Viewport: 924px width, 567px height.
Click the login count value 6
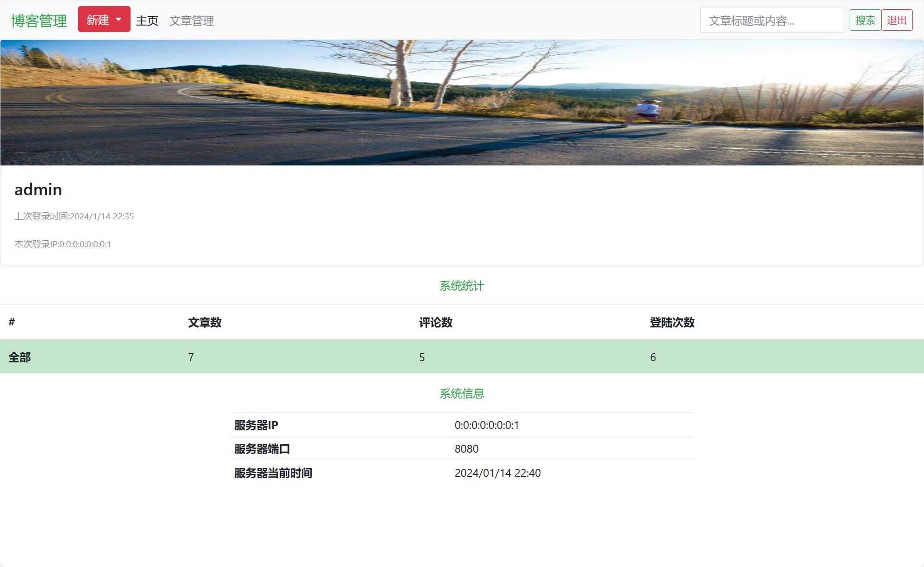[653, 357]
